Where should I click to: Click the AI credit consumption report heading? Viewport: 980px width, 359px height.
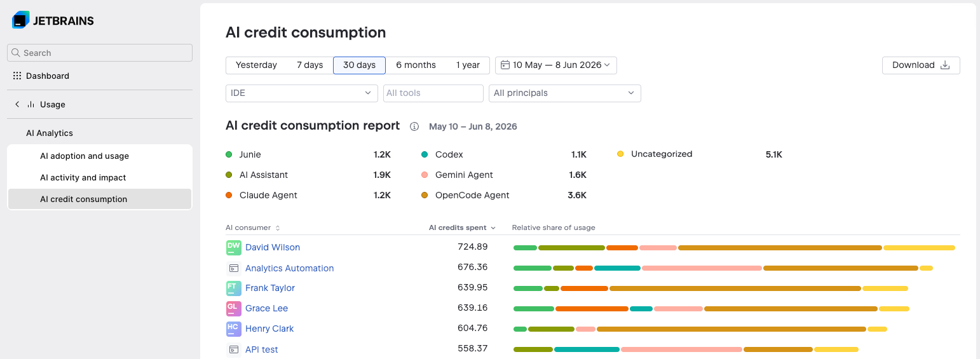(x=313, y=126)
